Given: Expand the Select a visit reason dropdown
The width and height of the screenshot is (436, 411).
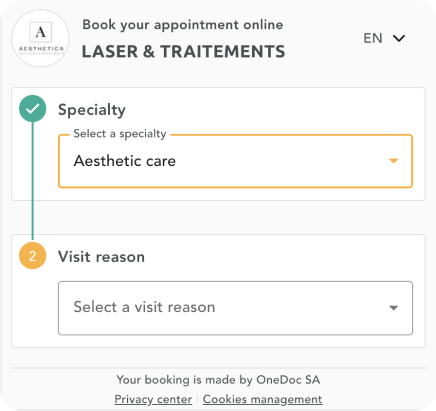Looking at the screenshot, I should click(235, 308).
